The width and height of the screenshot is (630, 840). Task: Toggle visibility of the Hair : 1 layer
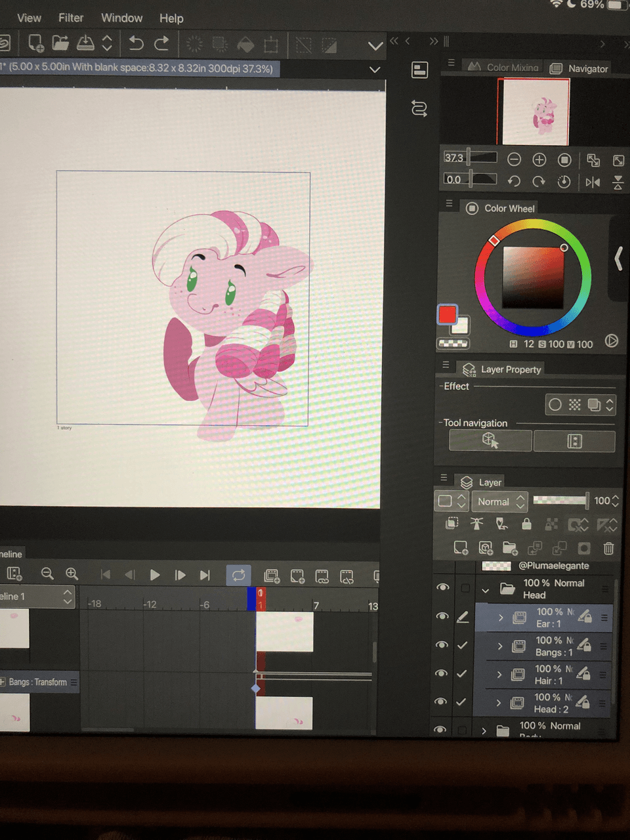[442, 674]
